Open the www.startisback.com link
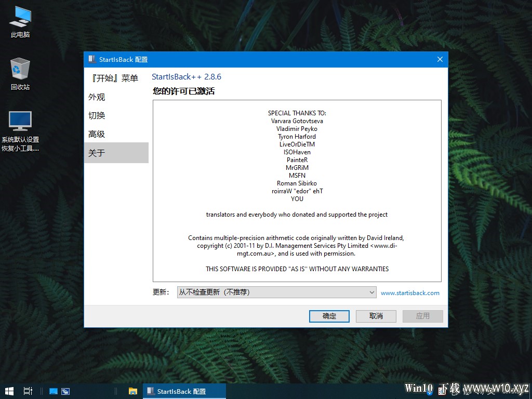The image size is (532, 399). click(x=410, y=293)
